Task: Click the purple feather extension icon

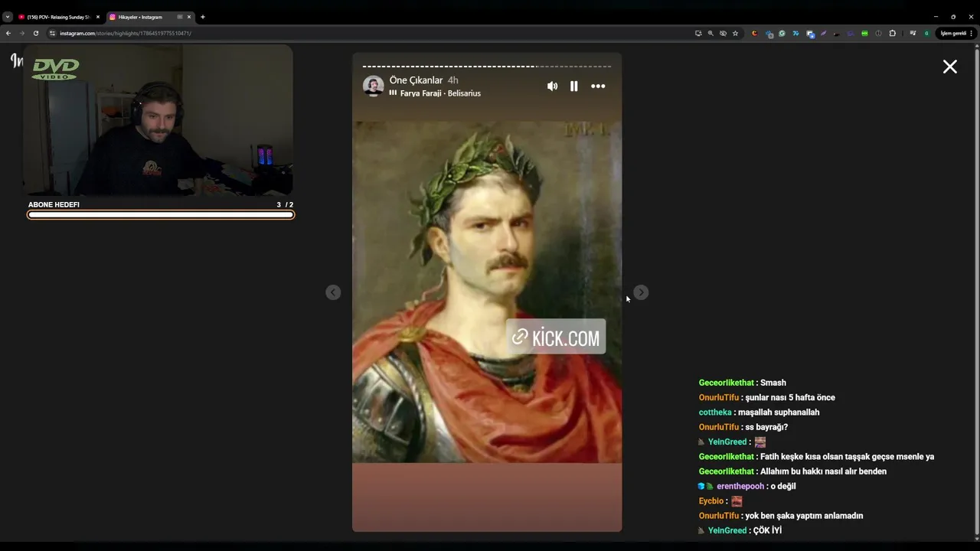Action: (824, 33)
